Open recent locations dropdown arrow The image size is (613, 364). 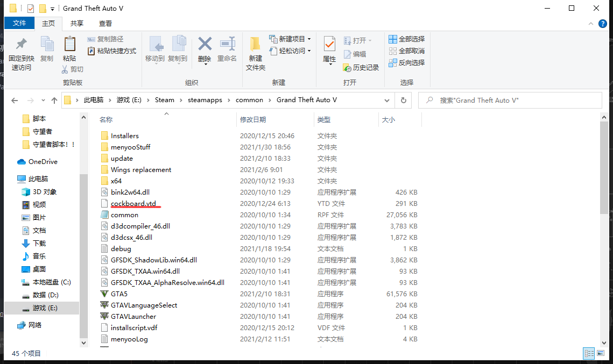43,101
